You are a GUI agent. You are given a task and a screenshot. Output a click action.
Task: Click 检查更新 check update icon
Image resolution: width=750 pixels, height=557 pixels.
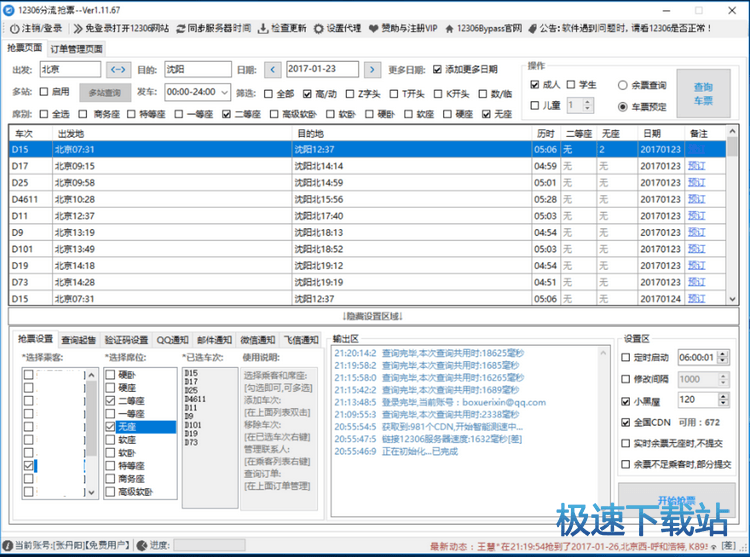262,29
